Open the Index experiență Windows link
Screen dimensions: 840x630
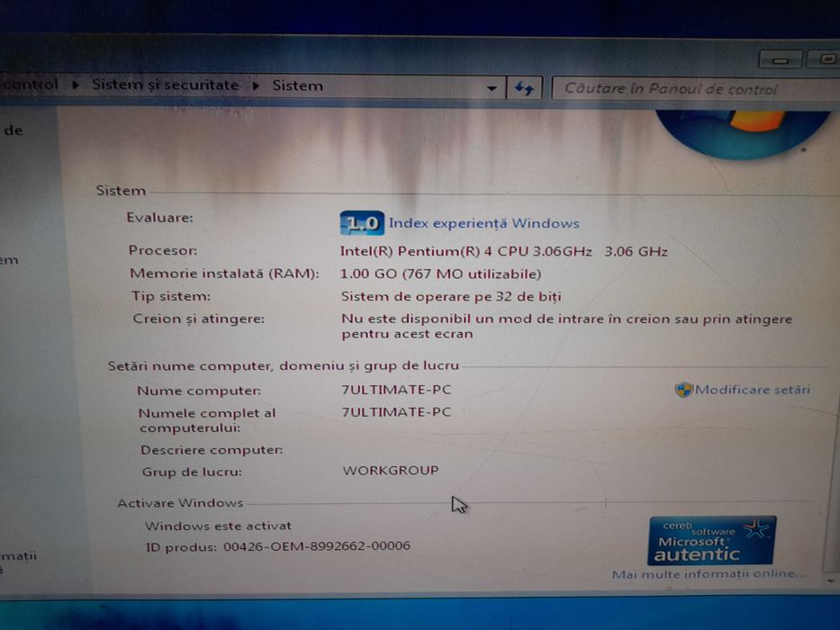483,223
